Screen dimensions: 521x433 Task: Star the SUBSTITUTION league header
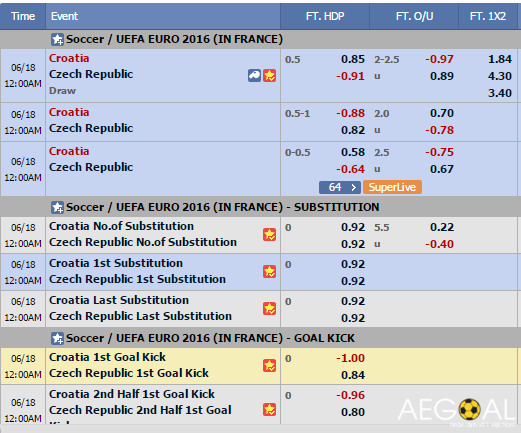click(57, 207)
